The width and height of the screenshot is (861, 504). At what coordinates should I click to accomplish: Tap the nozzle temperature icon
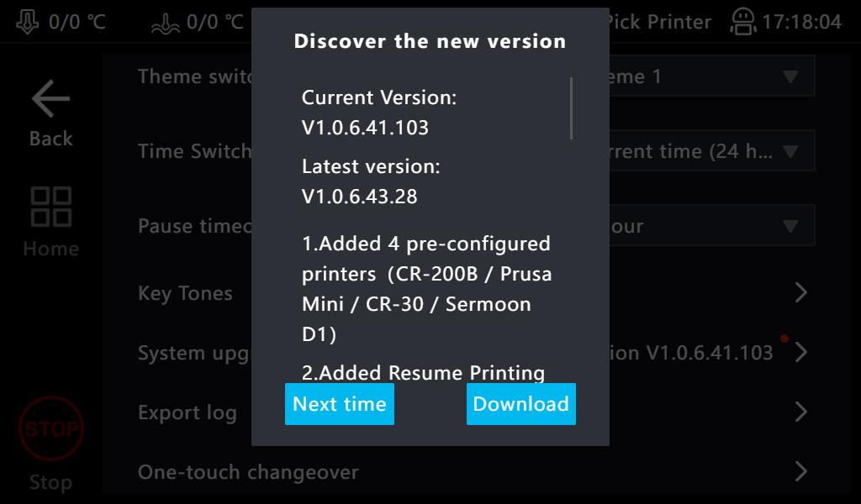coord(28,21)
